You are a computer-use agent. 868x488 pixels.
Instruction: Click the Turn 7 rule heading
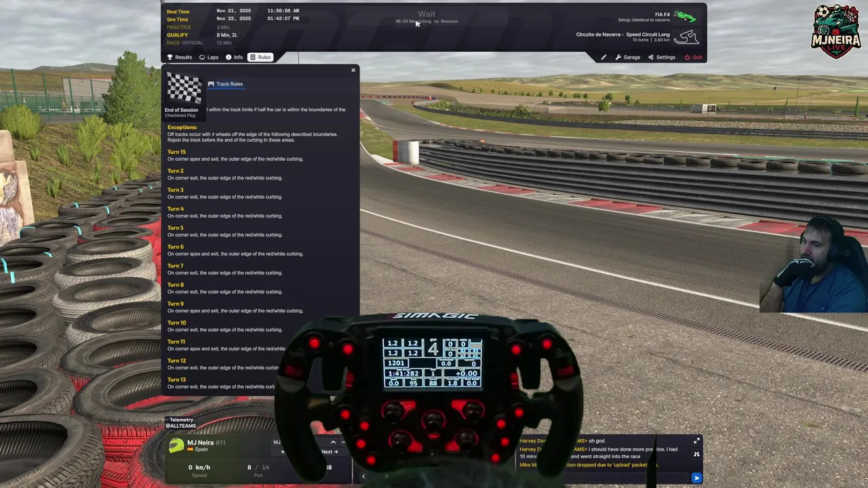176,266
